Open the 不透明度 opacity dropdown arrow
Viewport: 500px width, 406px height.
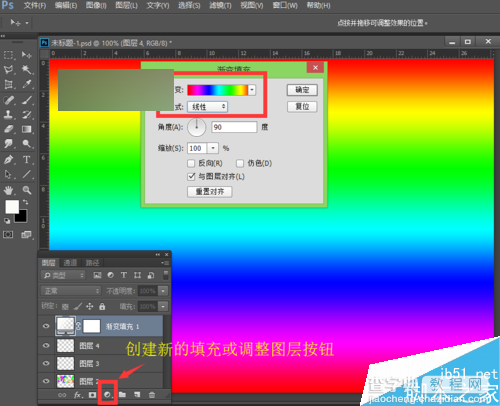[163, 291]
